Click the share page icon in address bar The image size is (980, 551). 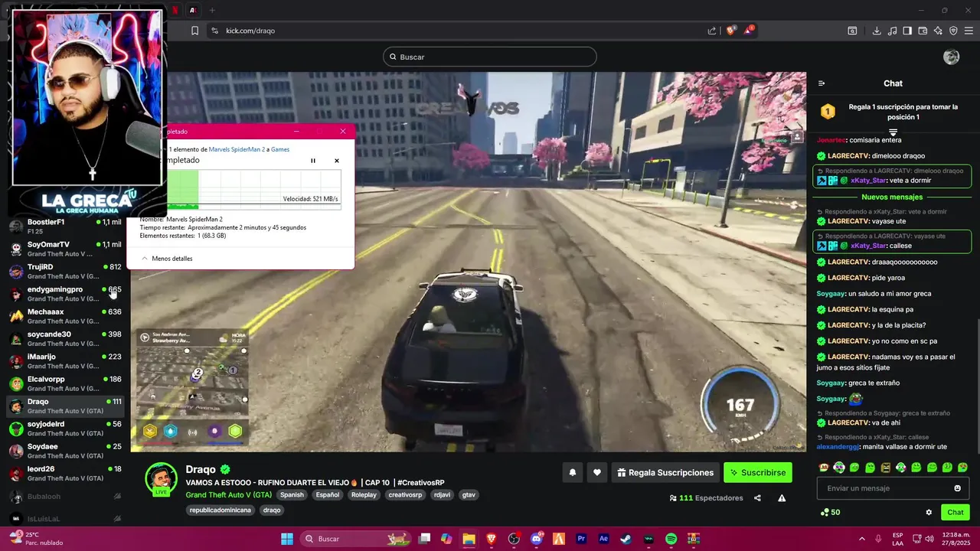coord(712,31)
